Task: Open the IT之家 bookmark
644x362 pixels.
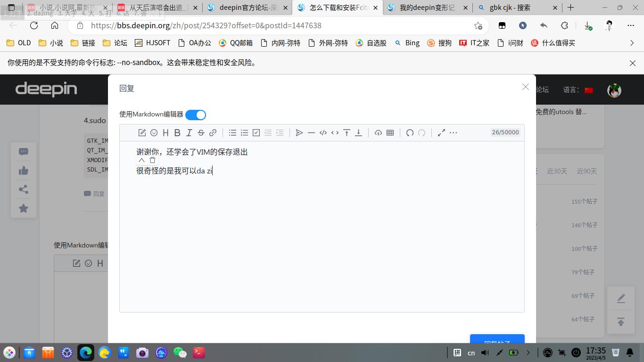Action: point(475,43)
